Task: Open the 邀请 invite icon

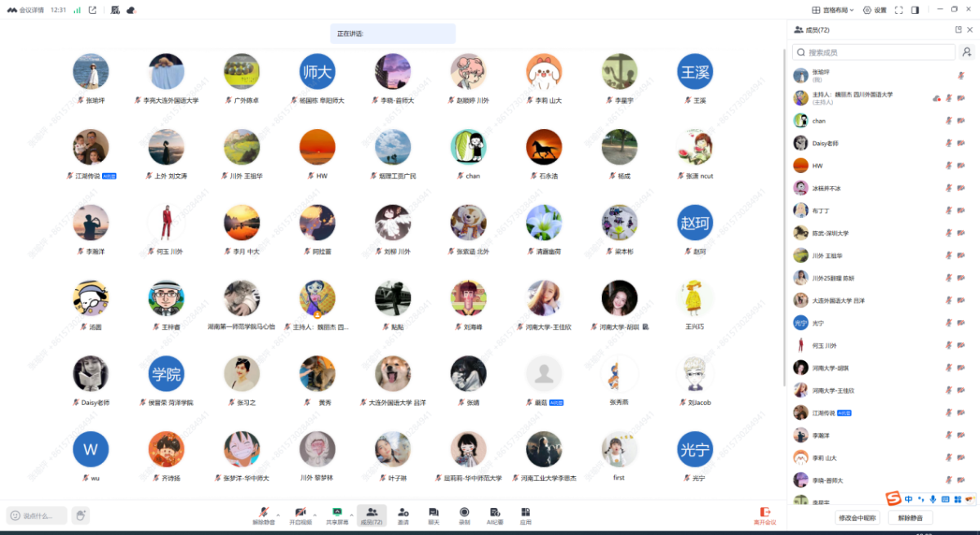Action: coord(403,515)
